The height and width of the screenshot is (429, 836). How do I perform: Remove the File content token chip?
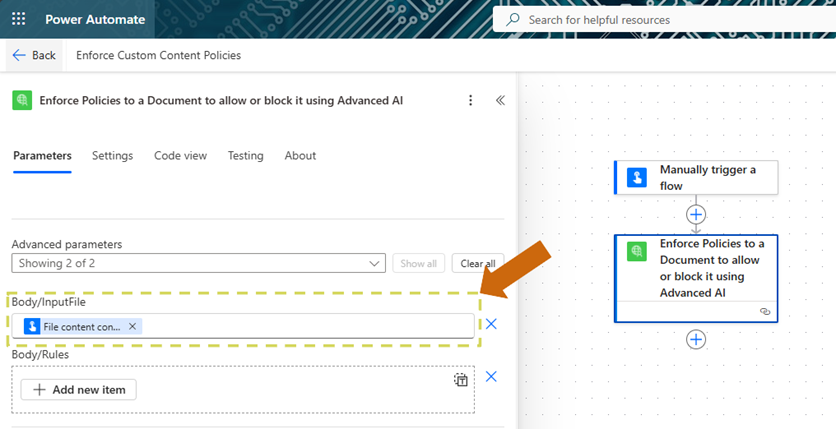tap(132, 326)
